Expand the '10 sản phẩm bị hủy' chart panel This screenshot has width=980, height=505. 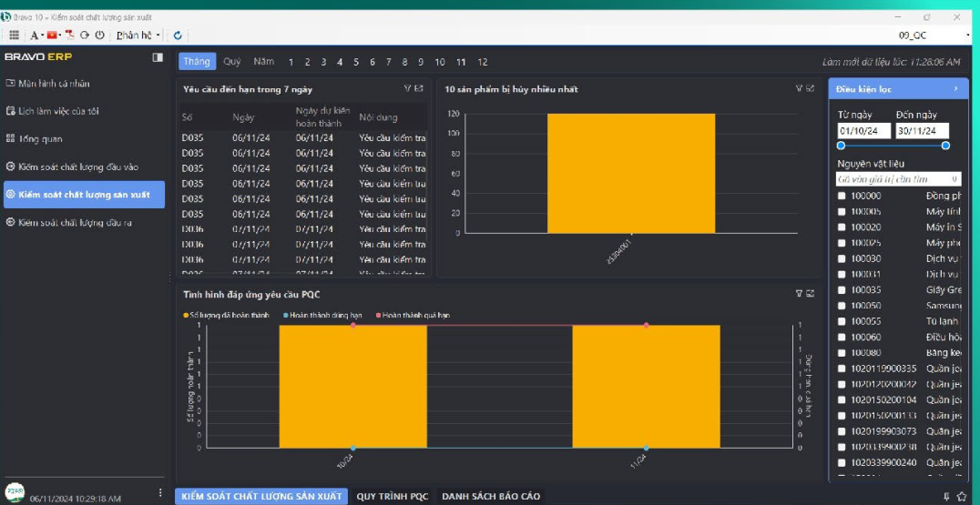tap(810, 88)
